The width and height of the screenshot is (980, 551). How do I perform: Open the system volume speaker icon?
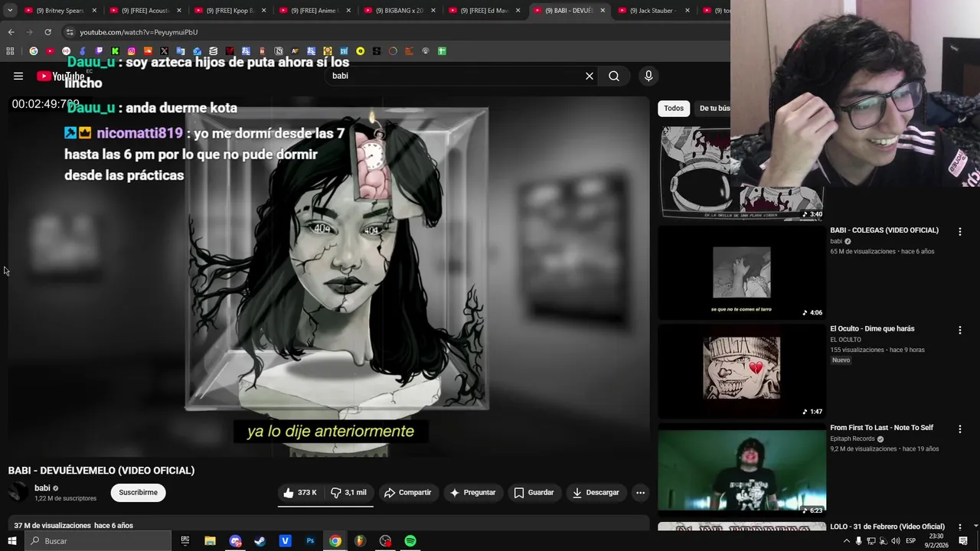(x=895, y=541)
